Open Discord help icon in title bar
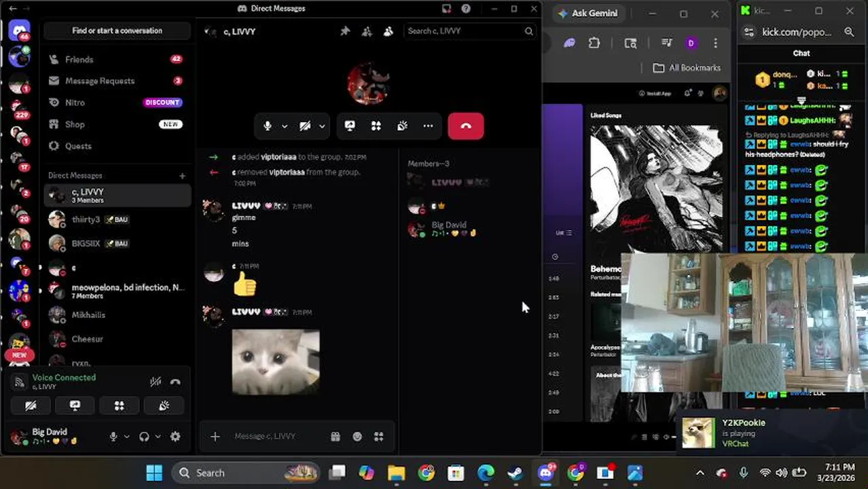This screenshot has width=868, height=489. (466, 9)
